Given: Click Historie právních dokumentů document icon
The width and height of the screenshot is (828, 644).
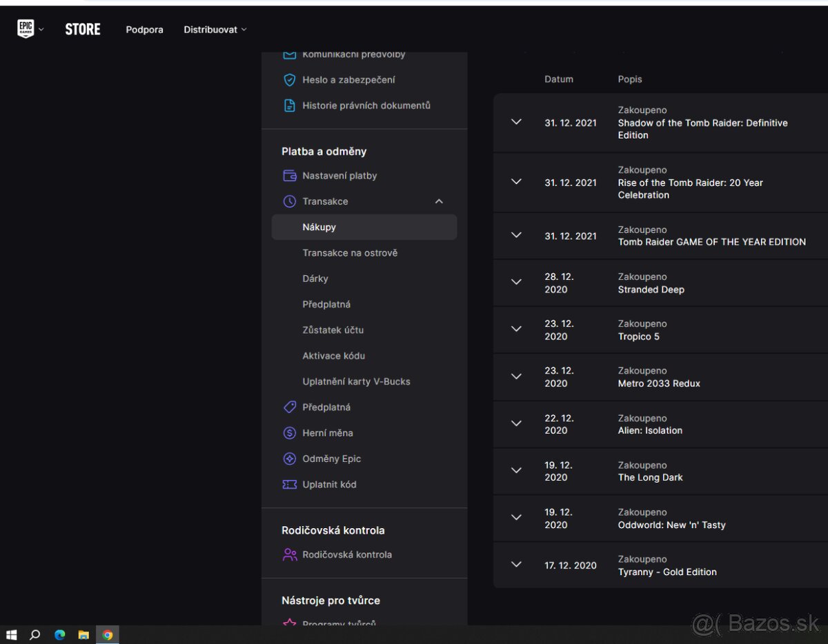Looking at the screenshot, I should (x=290, y=105).
